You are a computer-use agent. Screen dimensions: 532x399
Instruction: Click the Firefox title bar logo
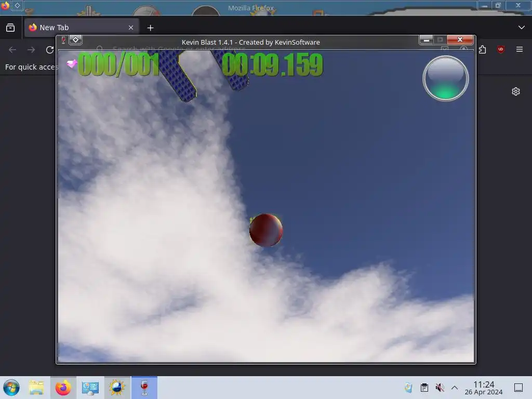pos(5,5)
